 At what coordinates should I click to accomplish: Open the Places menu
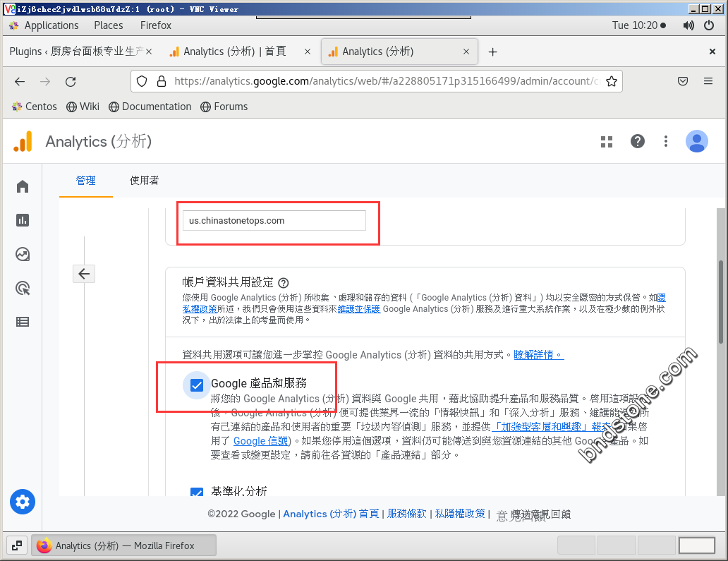click(x=109, y=25)
